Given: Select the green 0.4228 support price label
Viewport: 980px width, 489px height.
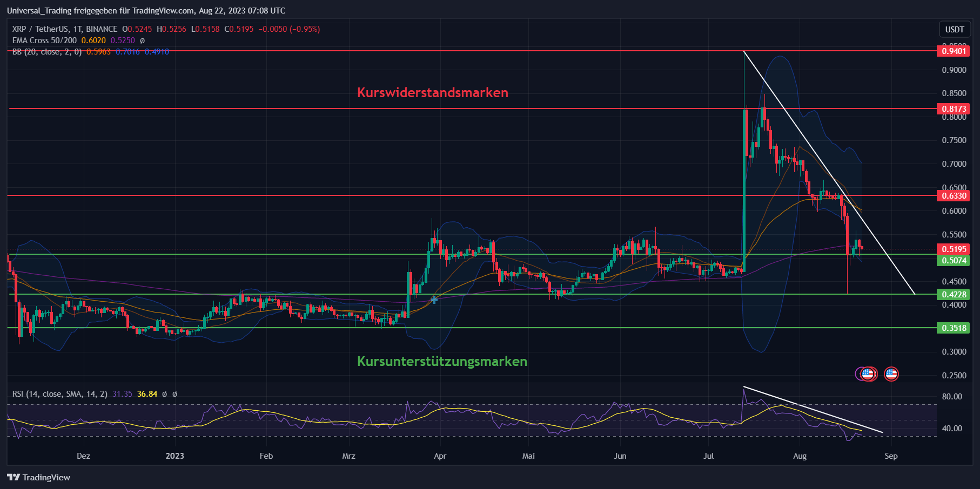Looking at the screenshot, I should click(x=954, y=295).
